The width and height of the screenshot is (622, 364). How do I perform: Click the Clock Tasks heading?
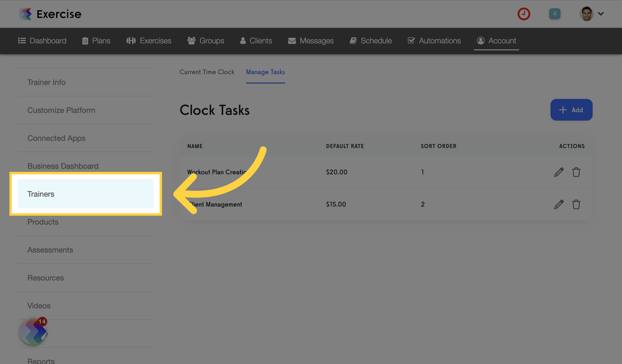coord(215,110)
